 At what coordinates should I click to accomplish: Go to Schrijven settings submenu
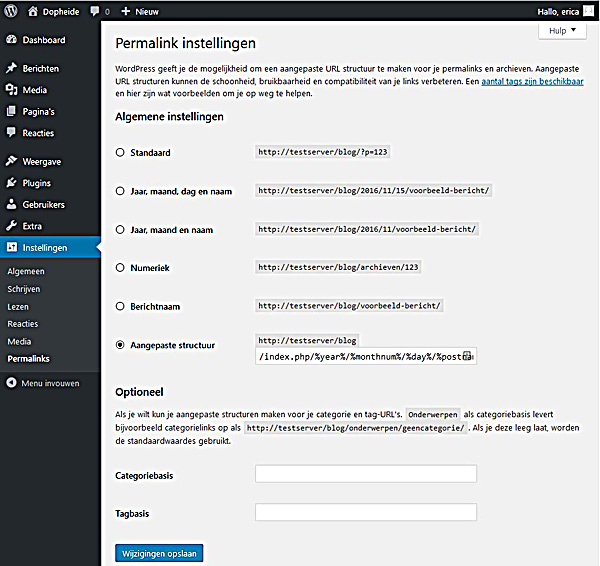coord(24,289)
